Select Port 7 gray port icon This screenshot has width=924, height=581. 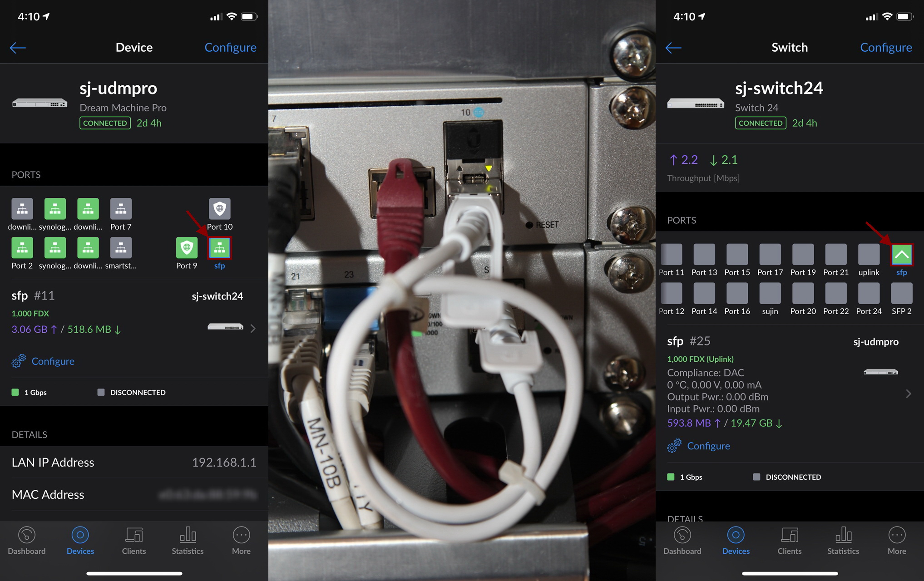121,209
